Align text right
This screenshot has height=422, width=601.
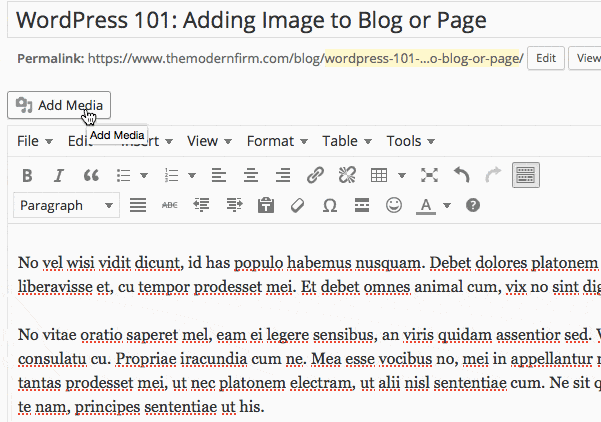tap(283, 176)
